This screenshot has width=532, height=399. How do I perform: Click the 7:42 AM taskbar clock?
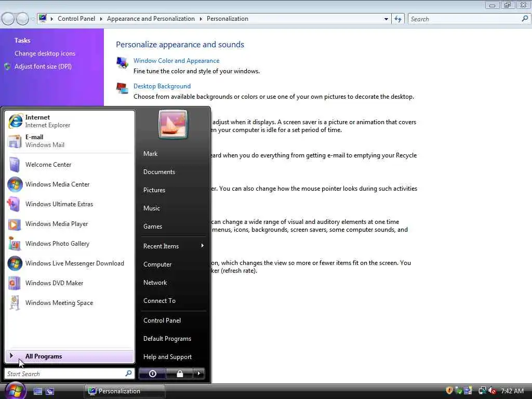coord(512,391)
